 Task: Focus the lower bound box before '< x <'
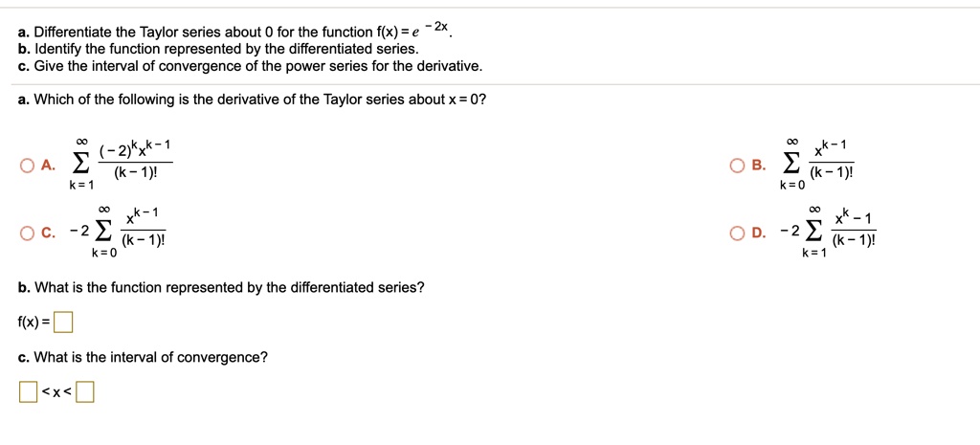(27, 392)
